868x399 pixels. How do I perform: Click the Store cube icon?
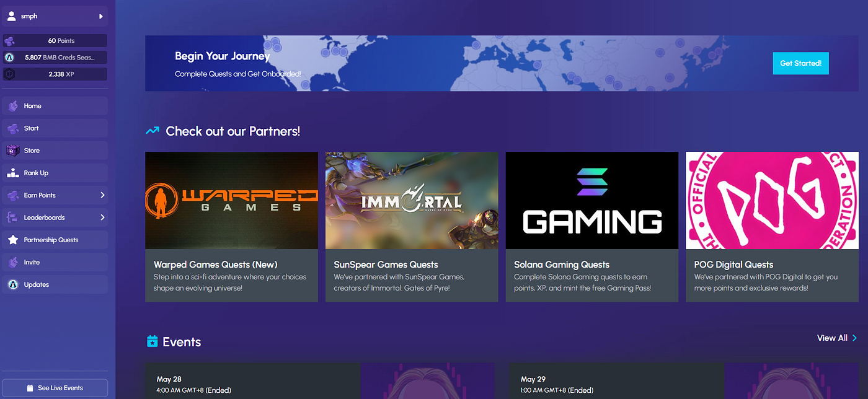[x=12, y=151]
